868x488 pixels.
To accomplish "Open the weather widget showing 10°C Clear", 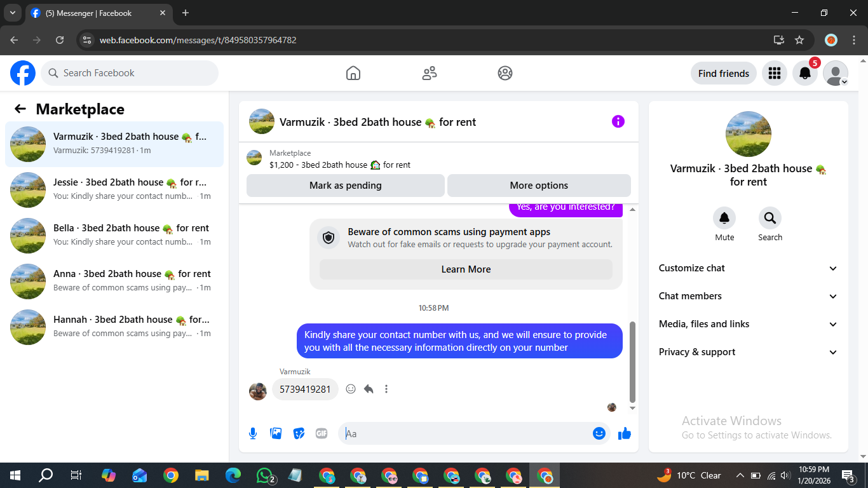I will [689, 475].
